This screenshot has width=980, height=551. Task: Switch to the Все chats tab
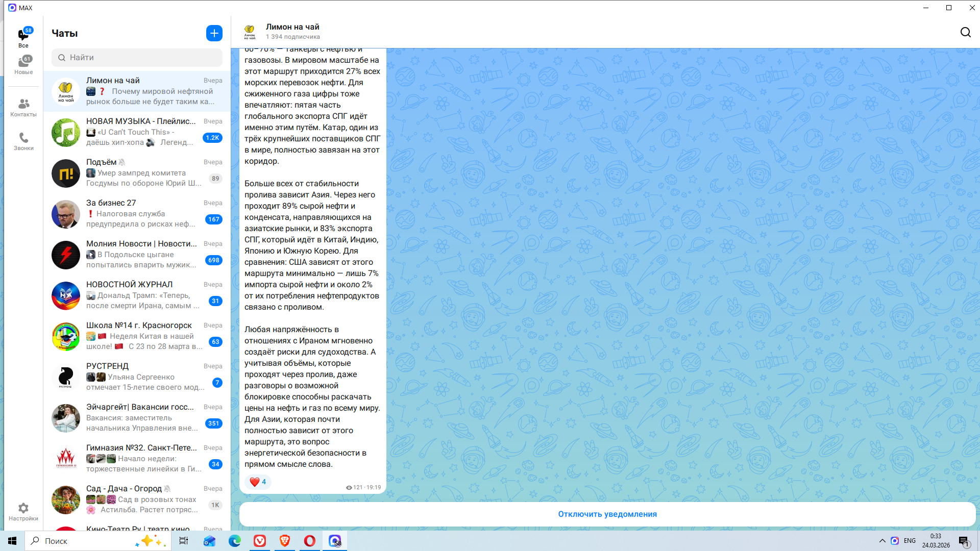(x=23, y=38)
